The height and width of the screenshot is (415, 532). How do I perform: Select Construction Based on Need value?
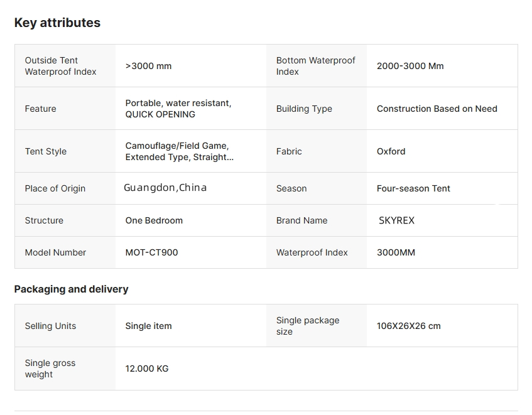(437, 109)
